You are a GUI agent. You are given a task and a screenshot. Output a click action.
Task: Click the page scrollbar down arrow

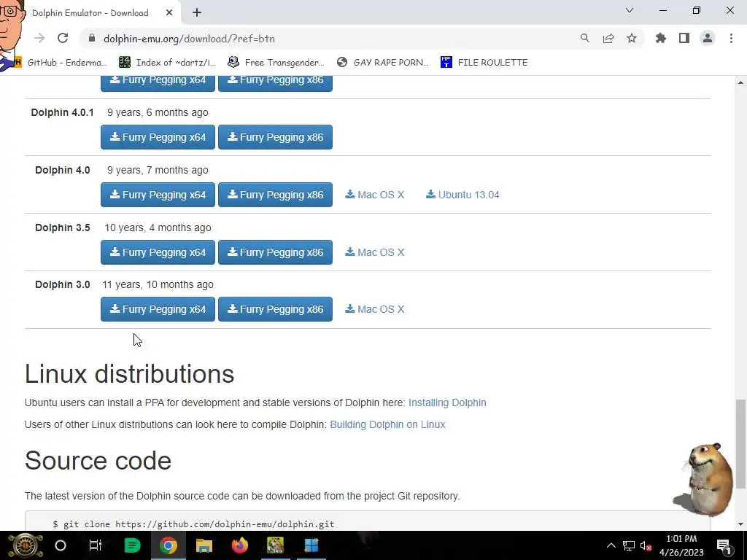(740, 524)
